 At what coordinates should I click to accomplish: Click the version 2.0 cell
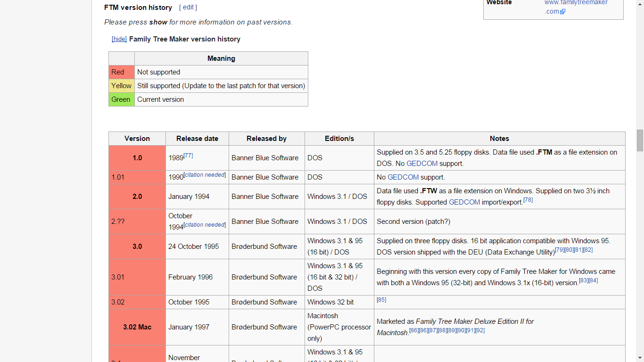(137, 197)
